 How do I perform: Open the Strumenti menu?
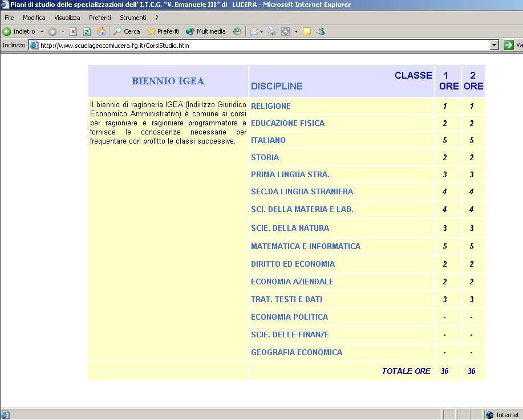point(133,18)
